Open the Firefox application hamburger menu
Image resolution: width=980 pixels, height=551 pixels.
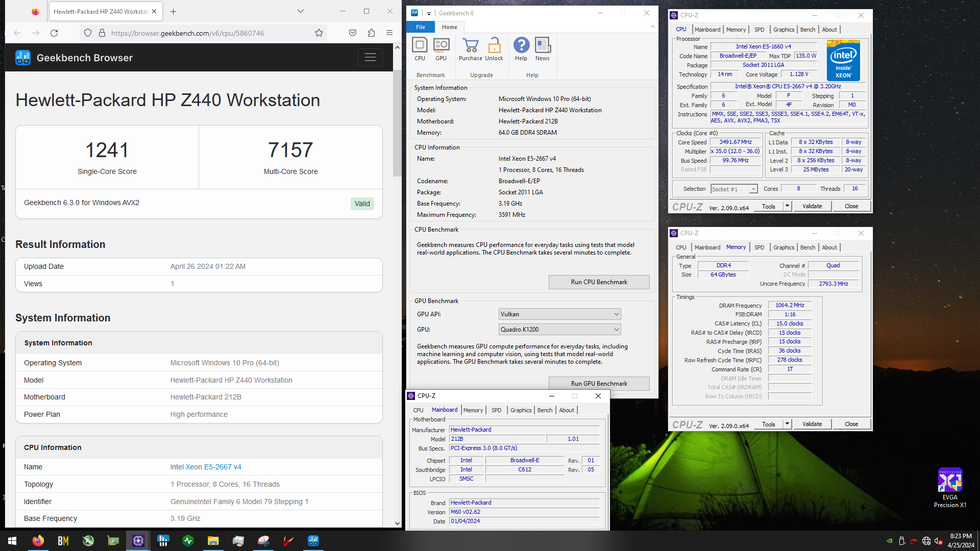point(389,33)
